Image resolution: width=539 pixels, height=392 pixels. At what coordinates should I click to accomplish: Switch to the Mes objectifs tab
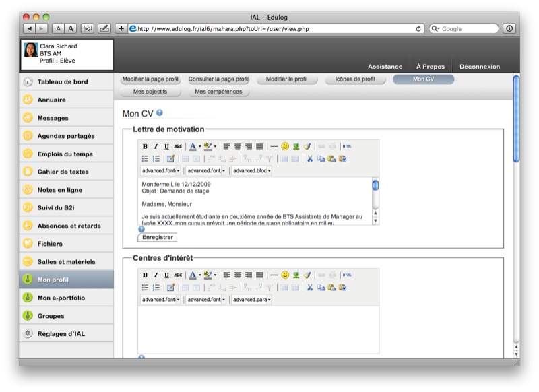pos(150,92)
